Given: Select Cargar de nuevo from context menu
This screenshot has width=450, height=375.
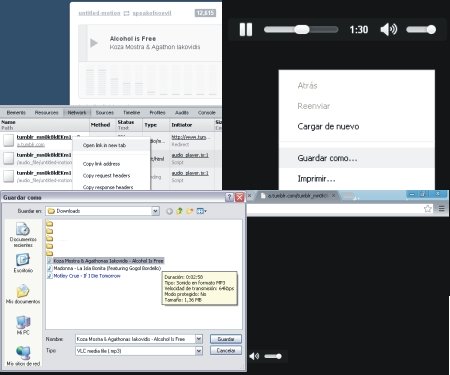Looking at the screenshot, I should tap(328, 126).
